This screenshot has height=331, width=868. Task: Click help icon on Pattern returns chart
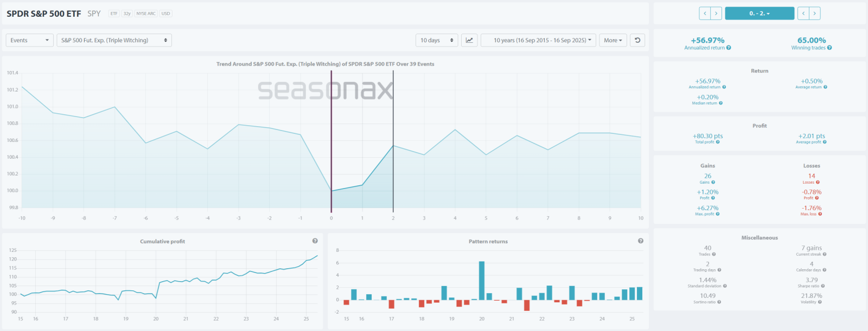641,241
